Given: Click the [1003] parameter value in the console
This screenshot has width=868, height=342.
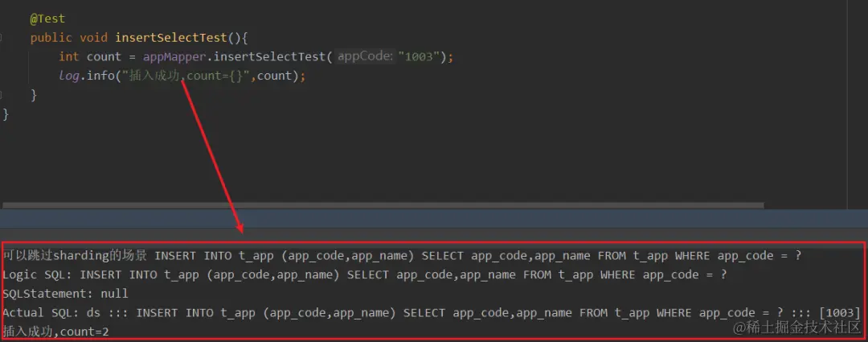Looking at the screenshot, I should pyautogui.click(x=838, y=312).
